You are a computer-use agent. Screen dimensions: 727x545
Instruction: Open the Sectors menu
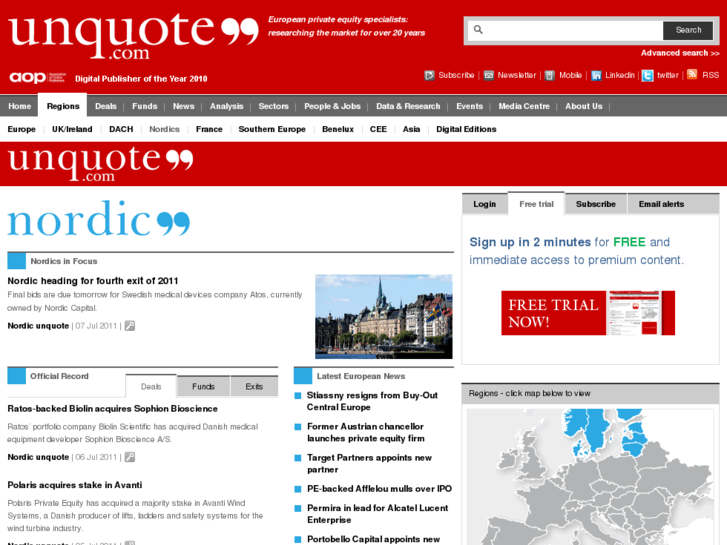click(274, 106)
